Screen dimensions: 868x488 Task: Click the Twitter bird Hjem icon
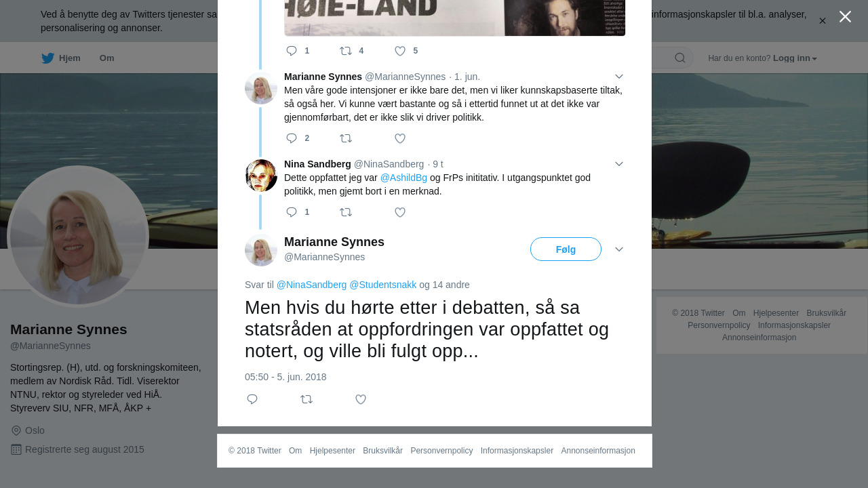point(47,58)
